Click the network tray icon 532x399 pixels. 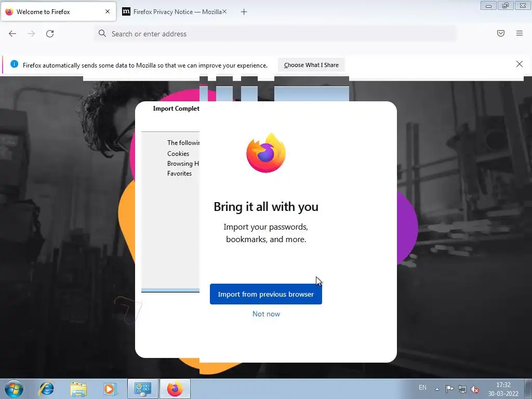462,389
